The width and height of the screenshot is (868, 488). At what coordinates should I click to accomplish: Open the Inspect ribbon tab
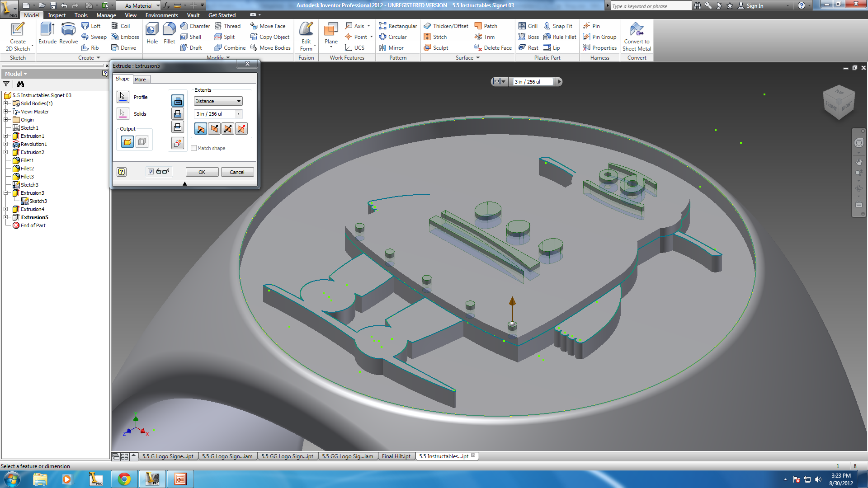pos(57,15)
